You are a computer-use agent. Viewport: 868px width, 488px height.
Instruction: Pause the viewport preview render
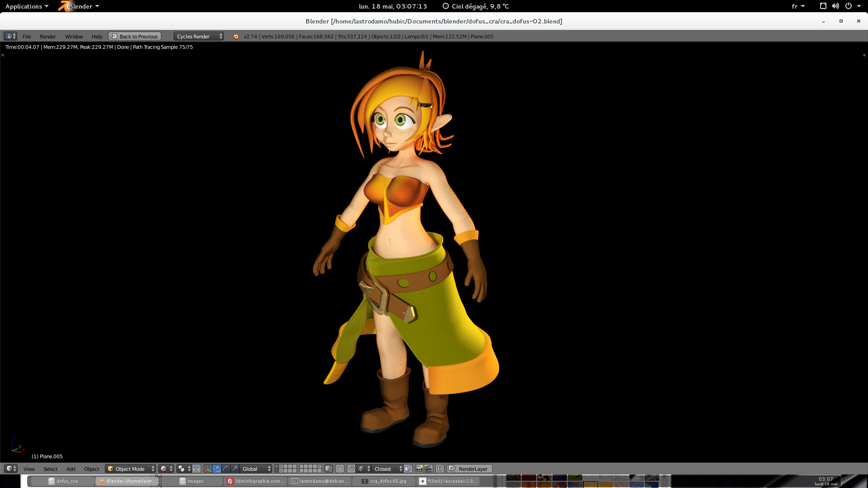tap(440, 469)
